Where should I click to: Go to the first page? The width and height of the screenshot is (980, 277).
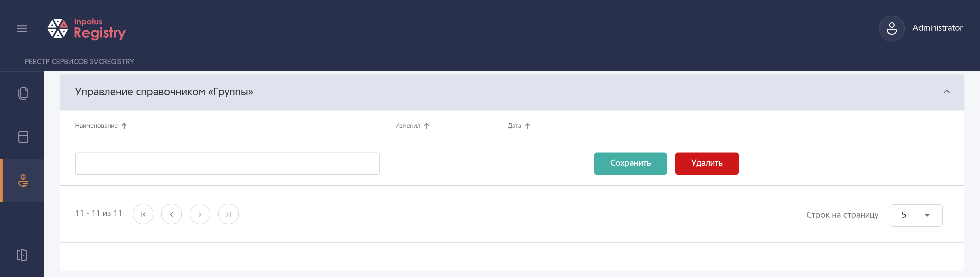pos(143,214)
